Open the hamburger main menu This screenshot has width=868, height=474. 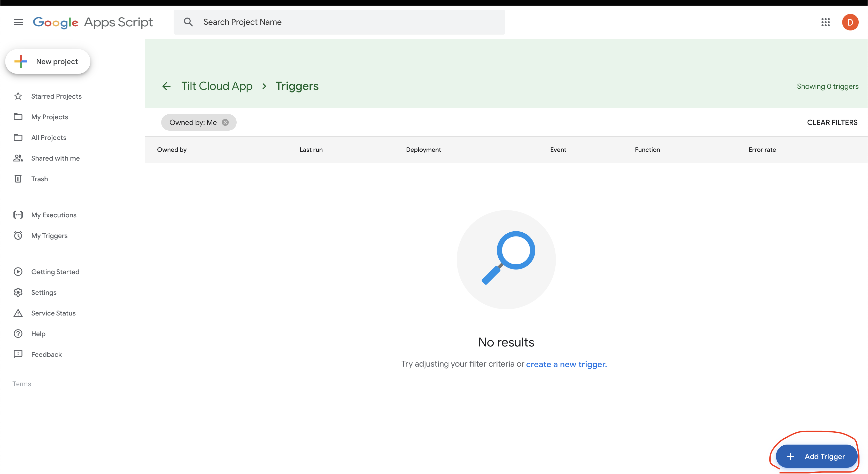(19, 22)
